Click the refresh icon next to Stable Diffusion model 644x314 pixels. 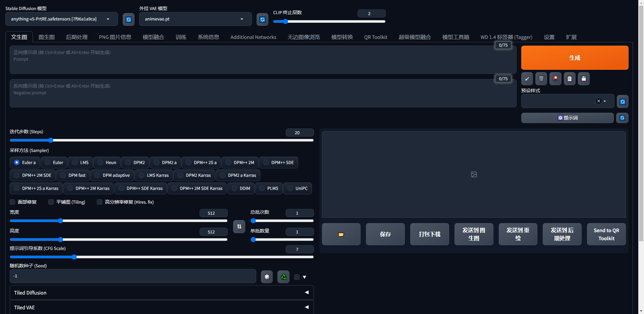(x=128, y=19)
